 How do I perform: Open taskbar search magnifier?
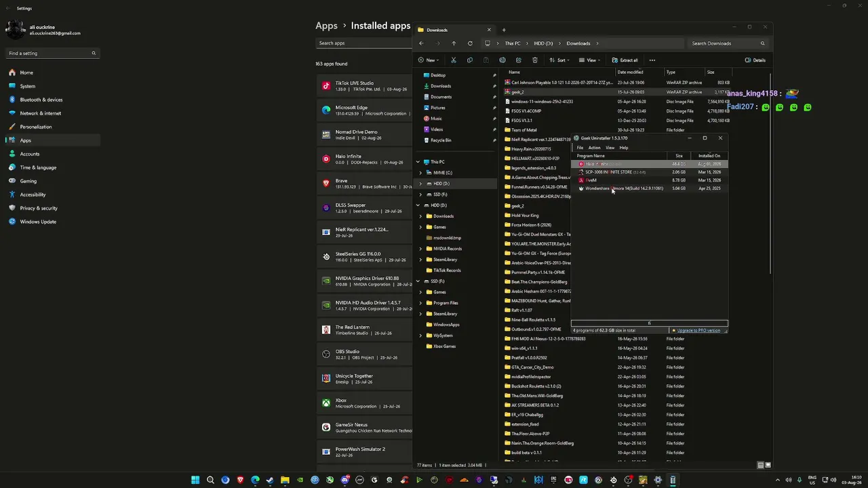tap(210, 481)
